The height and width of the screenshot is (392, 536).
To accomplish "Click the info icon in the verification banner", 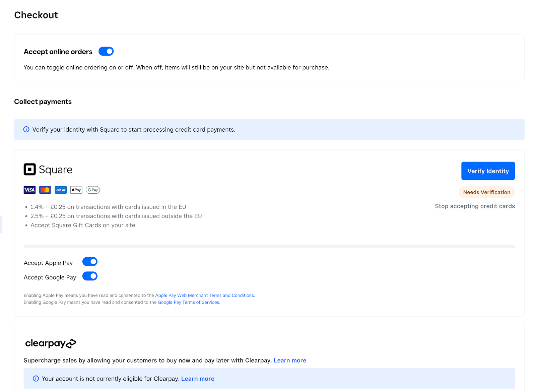I will tap(26, 129).
